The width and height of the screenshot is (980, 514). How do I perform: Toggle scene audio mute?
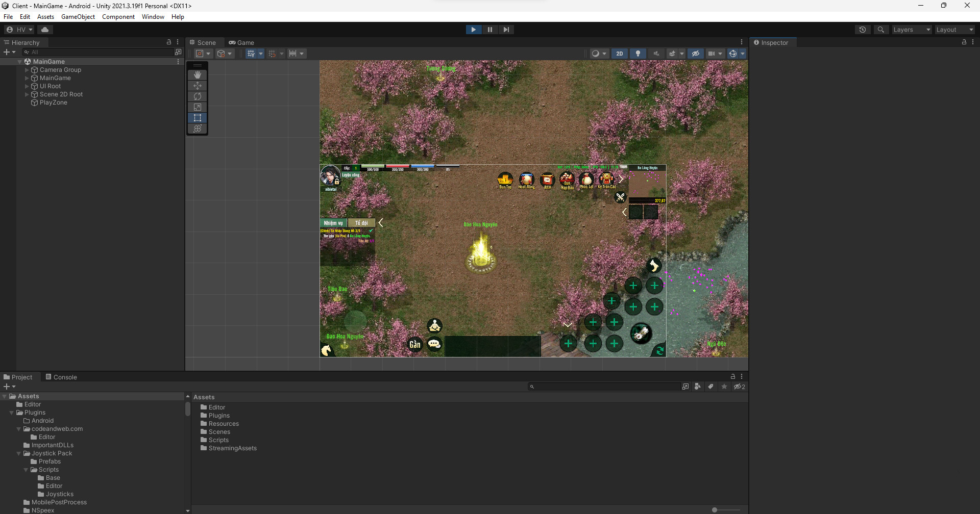(656, 54)
